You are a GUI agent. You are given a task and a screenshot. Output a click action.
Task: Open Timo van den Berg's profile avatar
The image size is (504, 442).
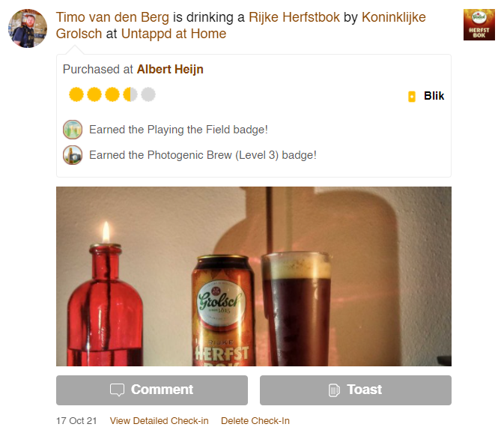tap(27, 28)
